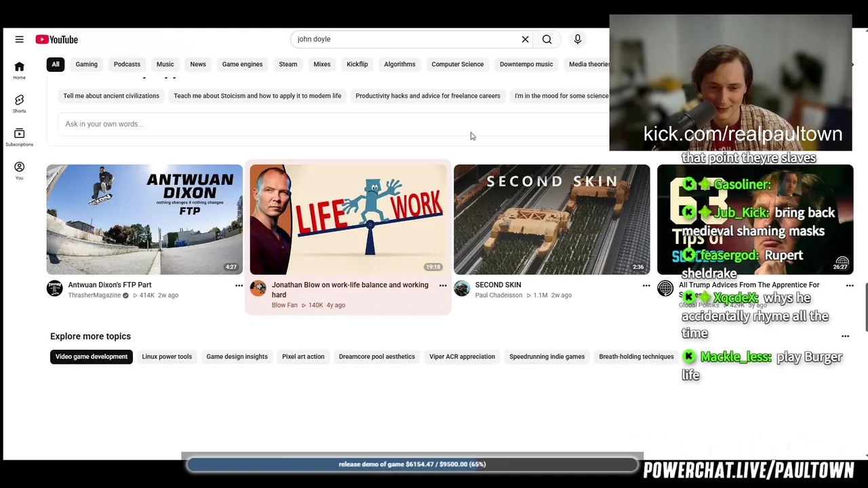Select the Computer Science chip
The image size is (868, 488).
click(458, 64)
